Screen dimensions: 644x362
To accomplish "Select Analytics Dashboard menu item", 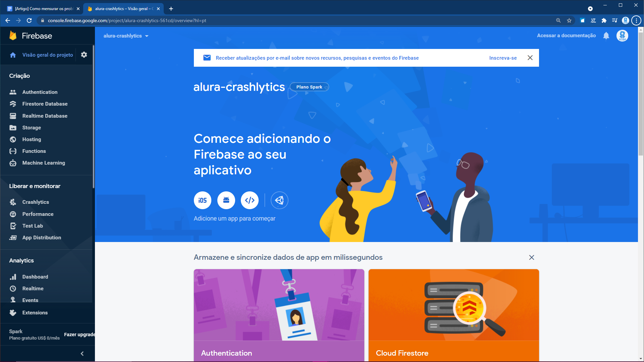I will pyautogui.click(x=35, y=277).
